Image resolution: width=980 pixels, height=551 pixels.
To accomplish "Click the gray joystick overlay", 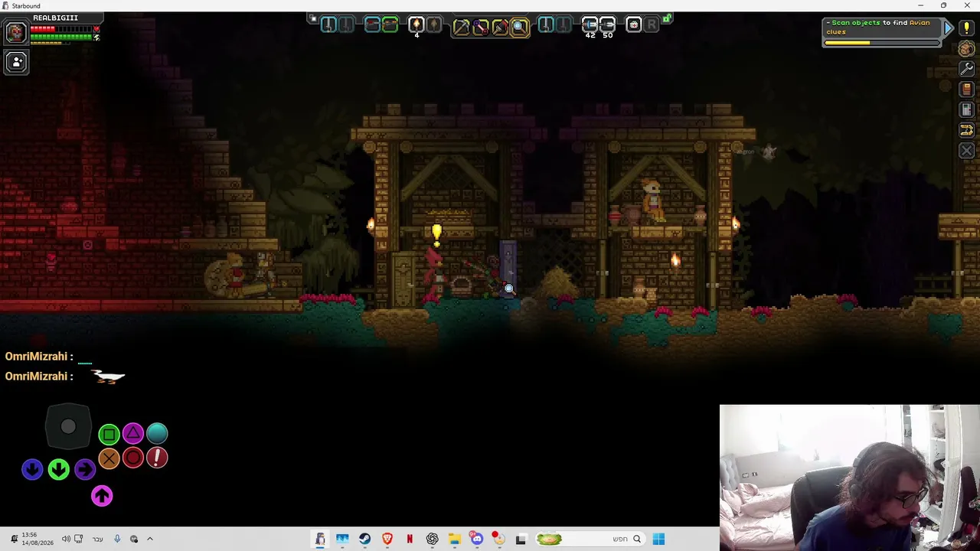I will click(68, 427).
